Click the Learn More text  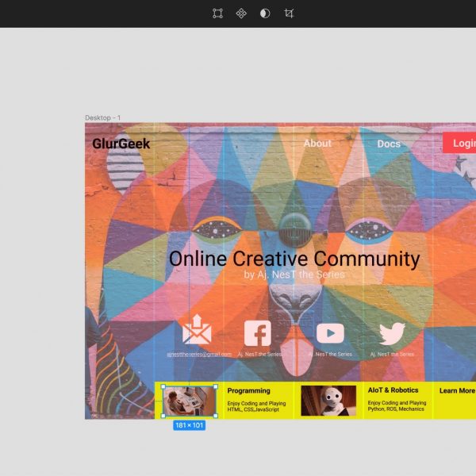click(x=457, y=391)
